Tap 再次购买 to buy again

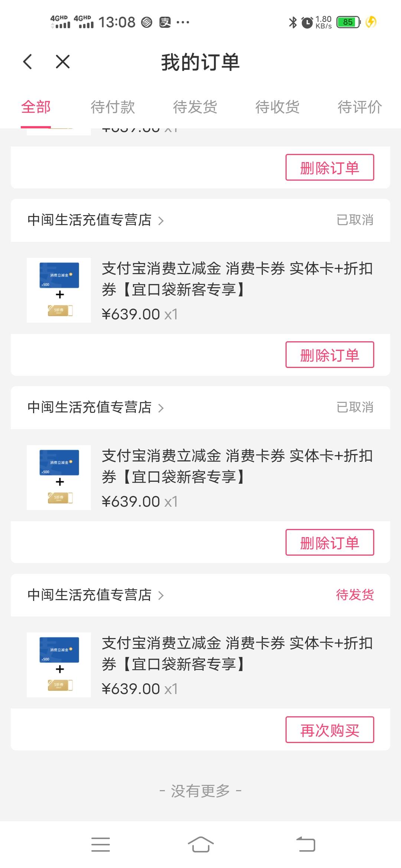[329, 730]
